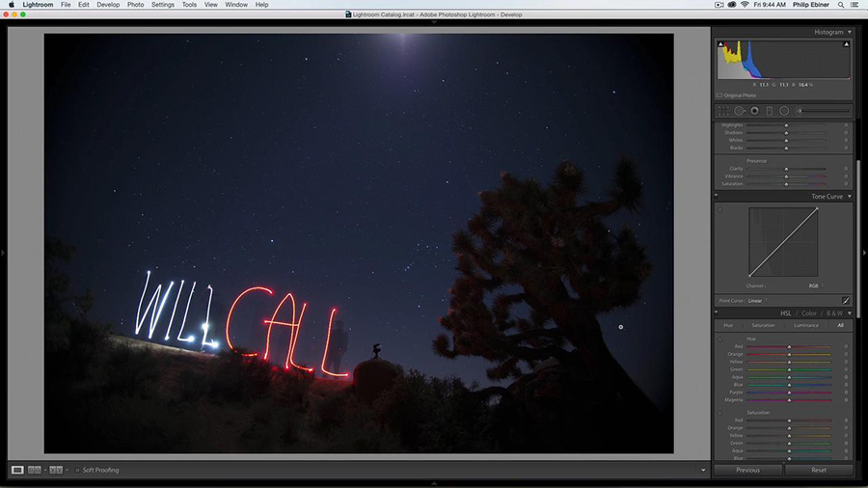Open the Settings menu
868x488 pixels.
[x=163, y=5]
